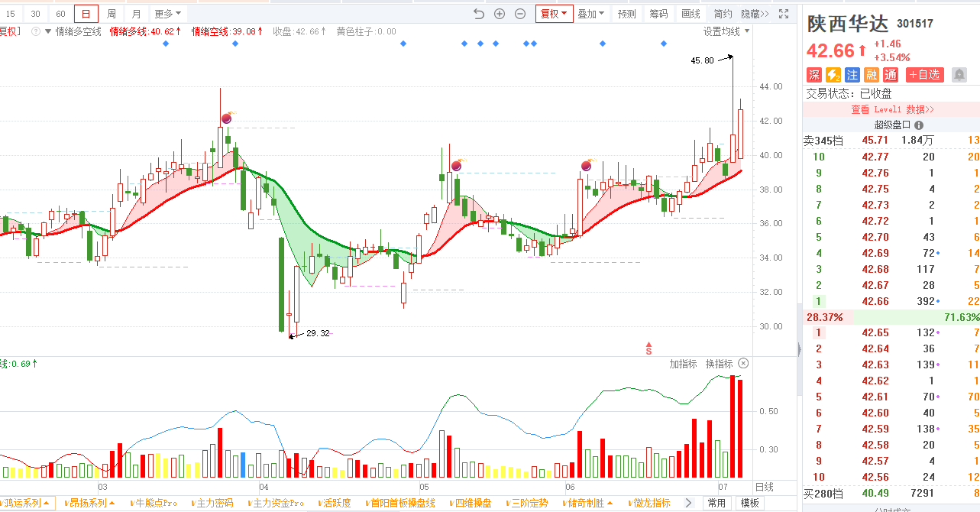Select the 日 daily period
The image size is (980, 512).
pos(86,14)
